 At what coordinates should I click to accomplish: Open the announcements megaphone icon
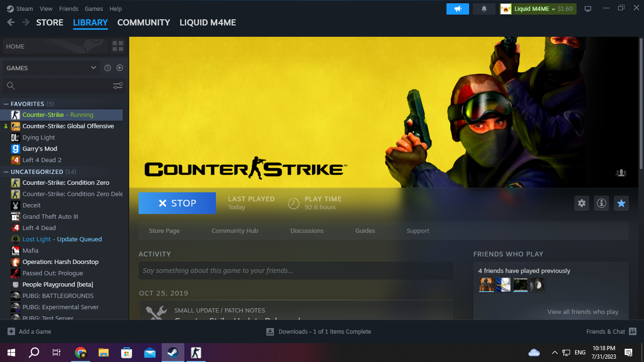[457, 9]
